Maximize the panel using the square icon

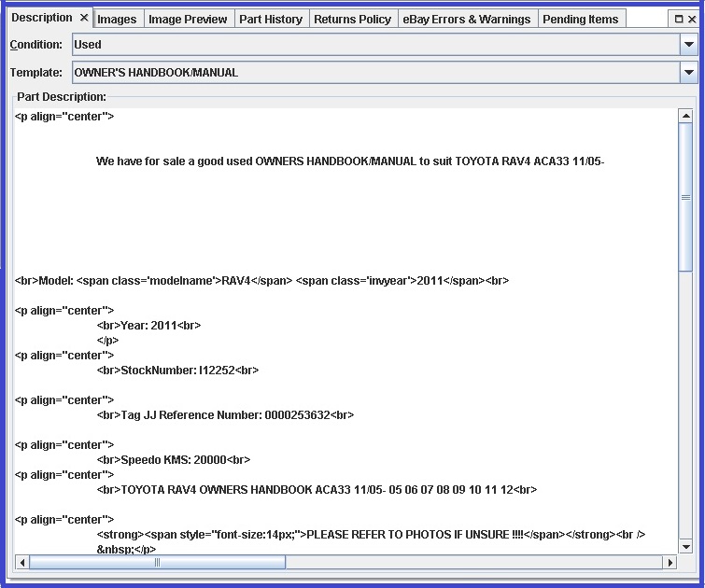pyautogui.click(x=679, y=19)
